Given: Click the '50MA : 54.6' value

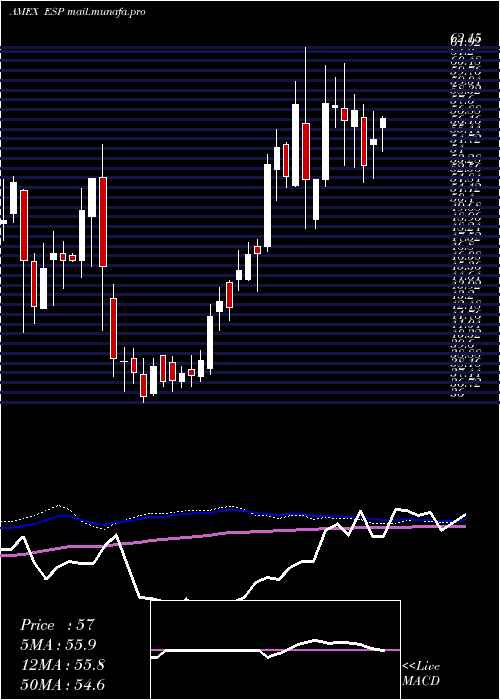Looking at the screenshot, I should click(62, 684).
